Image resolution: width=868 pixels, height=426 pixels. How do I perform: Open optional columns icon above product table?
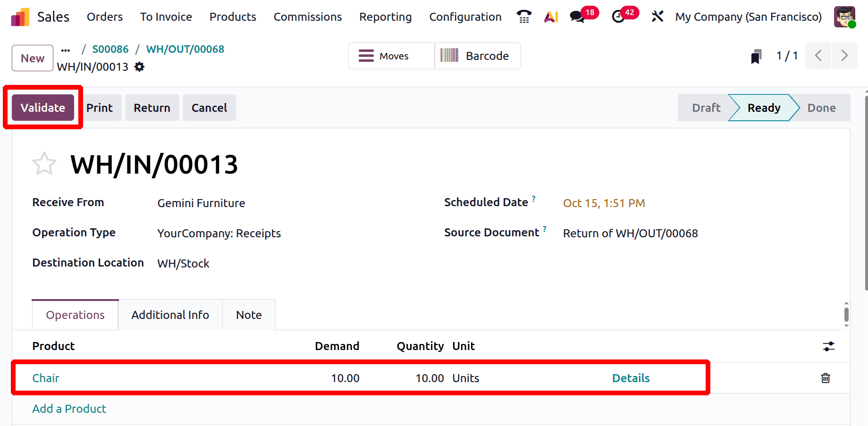point(829,346)
